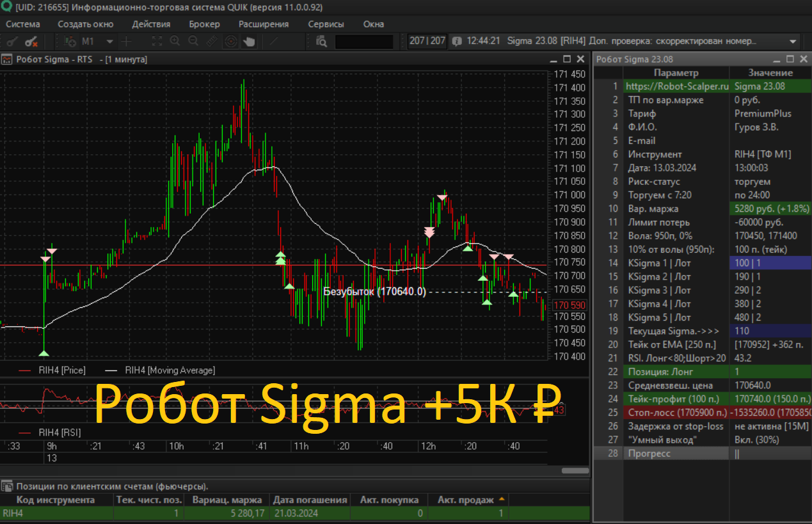Viewport: 812px width, 524px height.
Task: Click the black input field in the toolbar
Action: (364, 42)
